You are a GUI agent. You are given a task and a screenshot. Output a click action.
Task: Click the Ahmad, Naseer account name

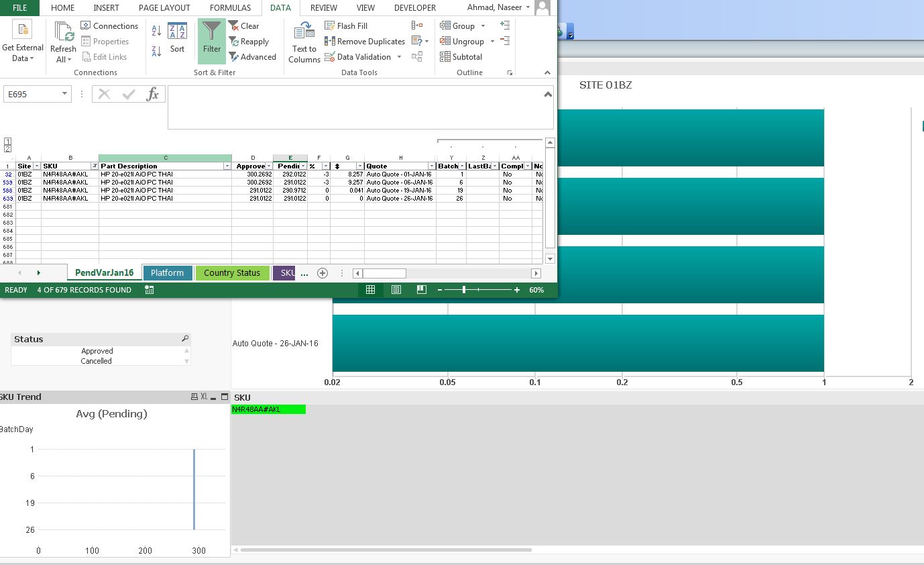click(494, 7)
